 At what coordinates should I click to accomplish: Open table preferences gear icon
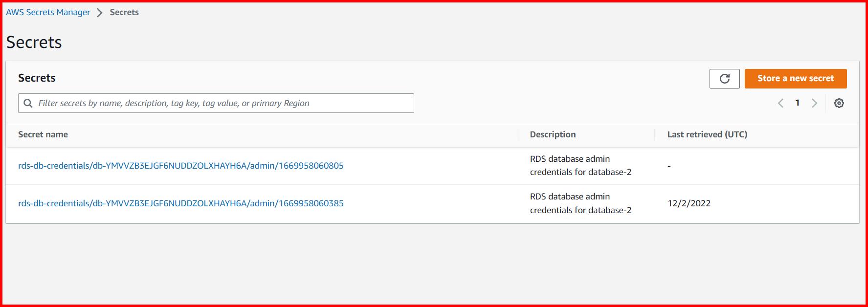(x=839, y=103)
